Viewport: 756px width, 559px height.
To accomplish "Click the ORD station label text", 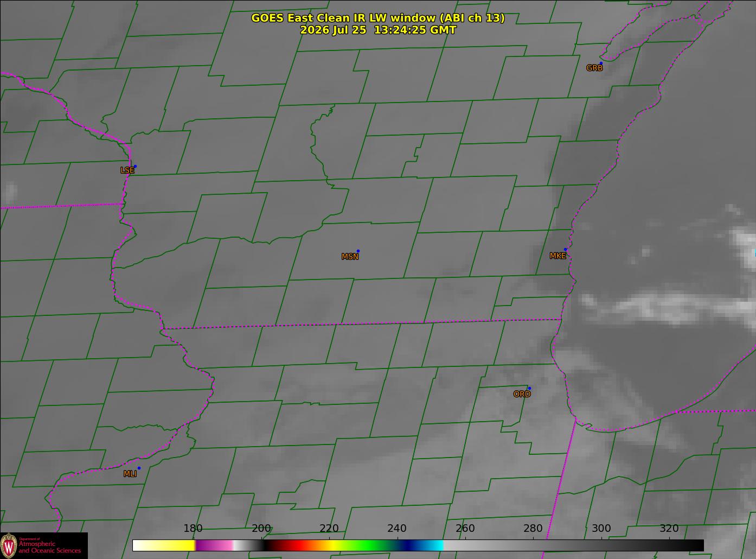I will click(522, 395).
